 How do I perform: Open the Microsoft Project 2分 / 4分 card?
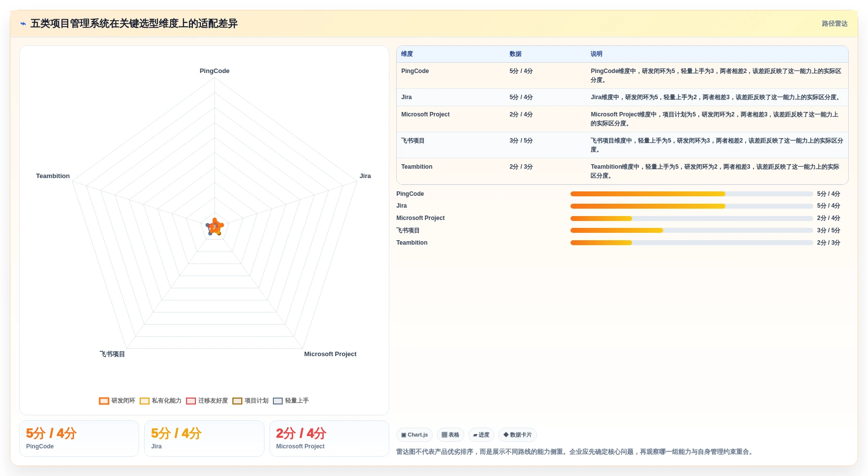(x=329, y=439)
